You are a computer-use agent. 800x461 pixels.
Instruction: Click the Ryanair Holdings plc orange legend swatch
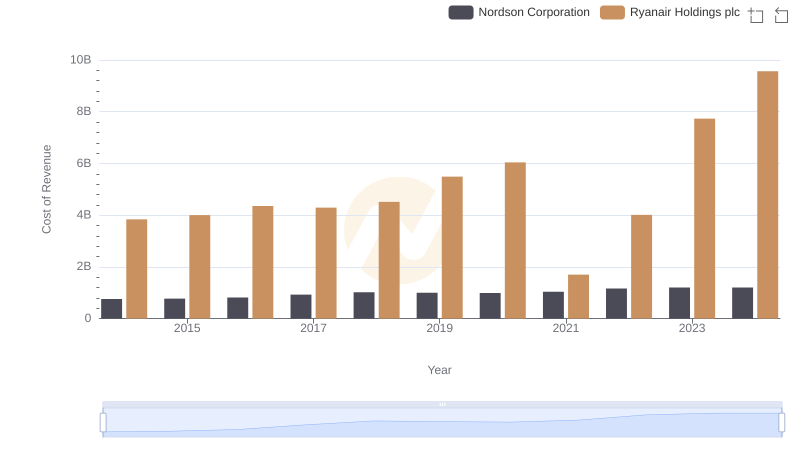pyautogui.click(x=612, y=12)
